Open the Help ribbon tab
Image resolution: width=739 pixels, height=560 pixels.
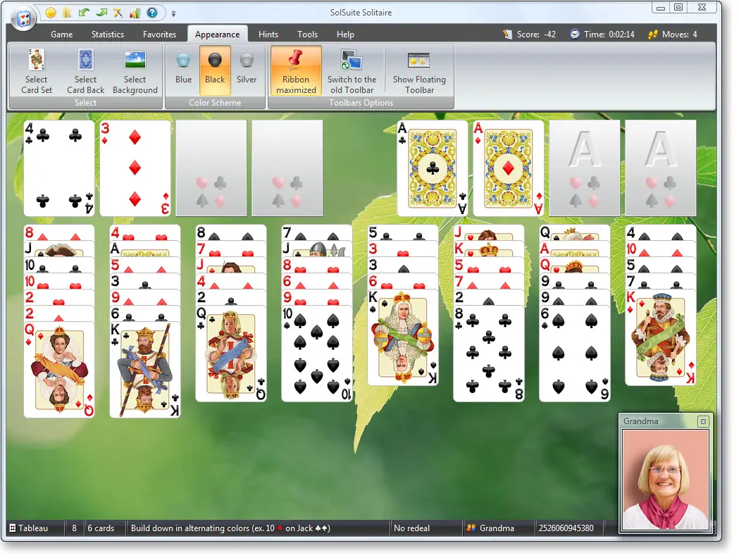click(x=345, y=35)
